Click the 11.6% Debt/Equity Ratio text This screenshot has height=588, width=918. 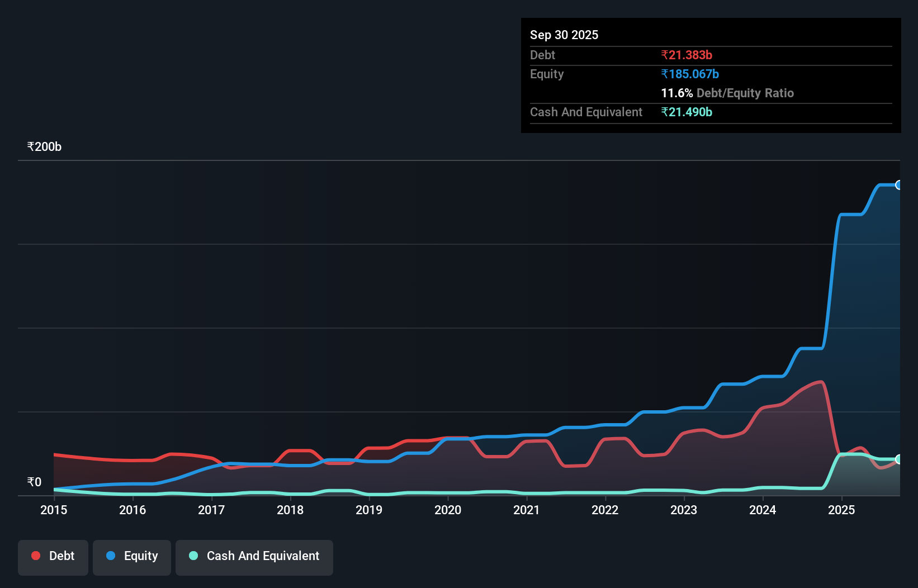(x=727, y=93)
